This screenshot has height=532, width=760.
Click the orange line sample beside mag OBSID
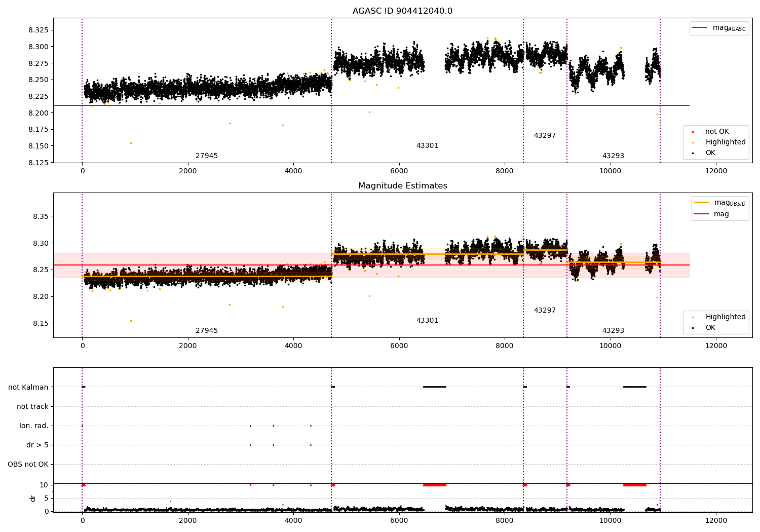coord(701,203)
